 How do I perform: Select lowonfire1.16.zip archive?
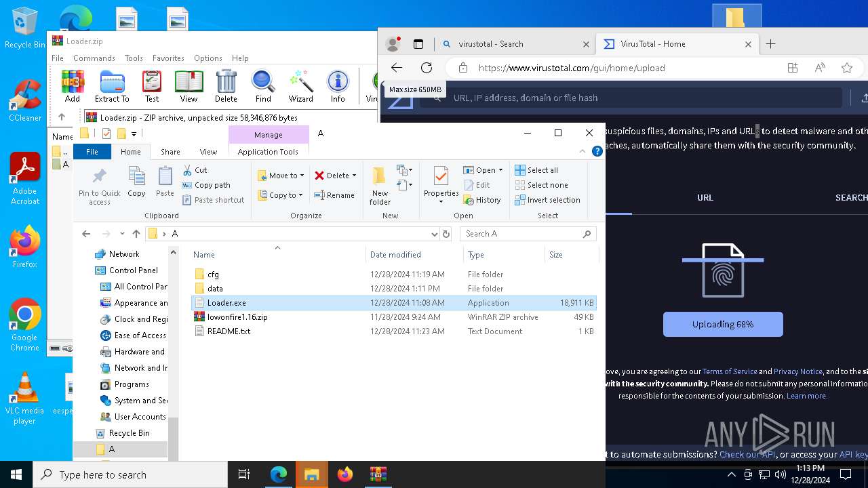[393, 317]
